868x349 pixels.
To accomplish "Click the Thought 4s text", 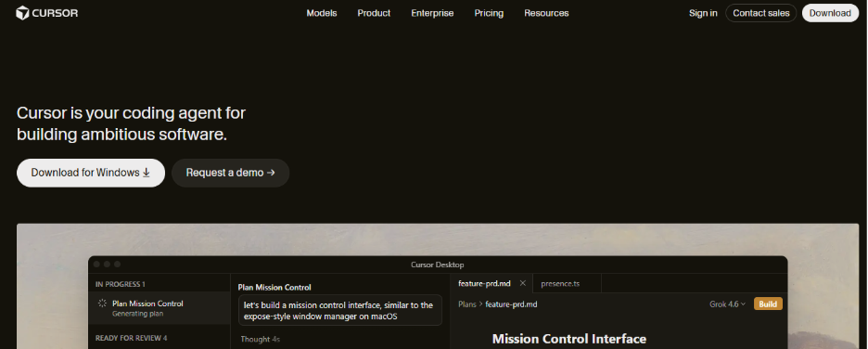I will [x=261, y=339].
